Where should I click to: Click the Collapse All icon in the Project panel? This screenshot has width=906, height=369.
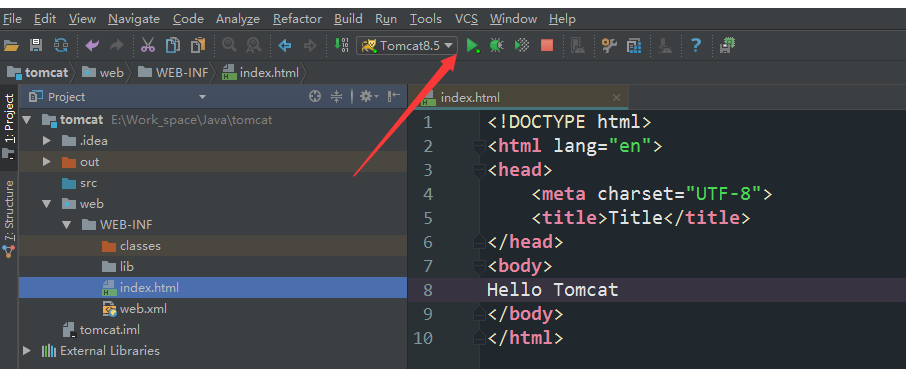pyautogui.click(x=336, y=96)
